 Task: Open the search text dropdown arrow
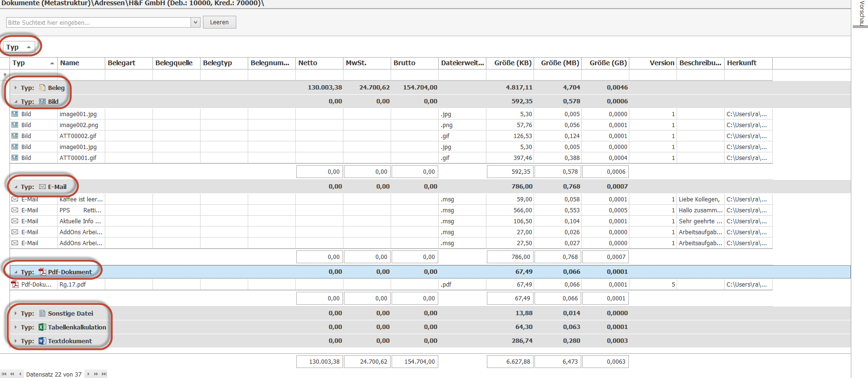tap(195, 22)
